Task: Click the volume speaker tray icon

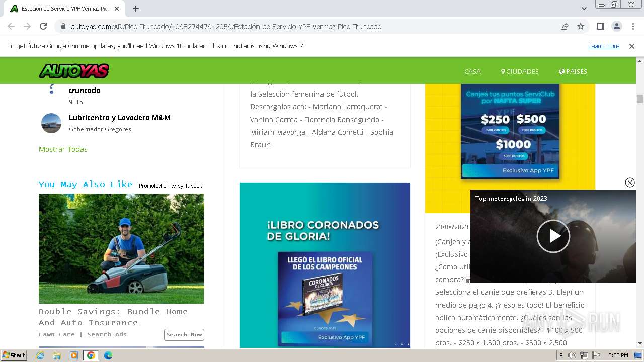Action: point(572,355)
